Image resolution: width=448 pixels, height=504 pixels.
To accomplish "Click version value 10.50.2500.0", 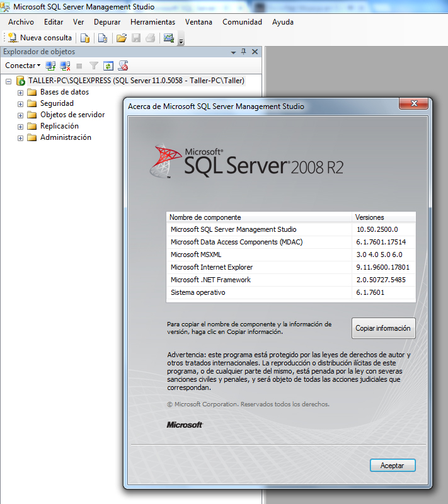I will point(377,229).
